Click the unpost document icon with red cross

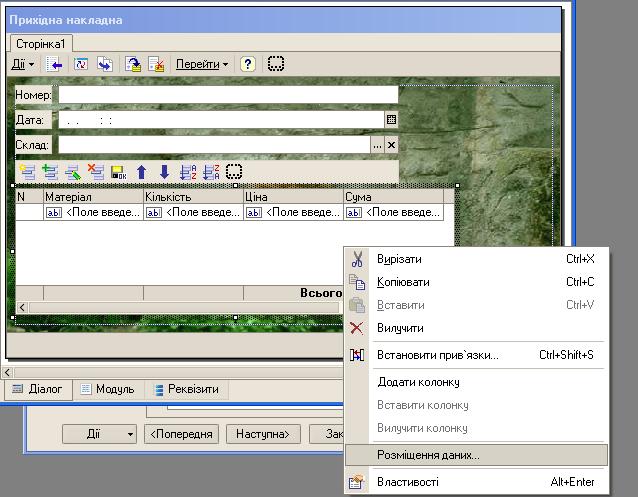point(156,64)
